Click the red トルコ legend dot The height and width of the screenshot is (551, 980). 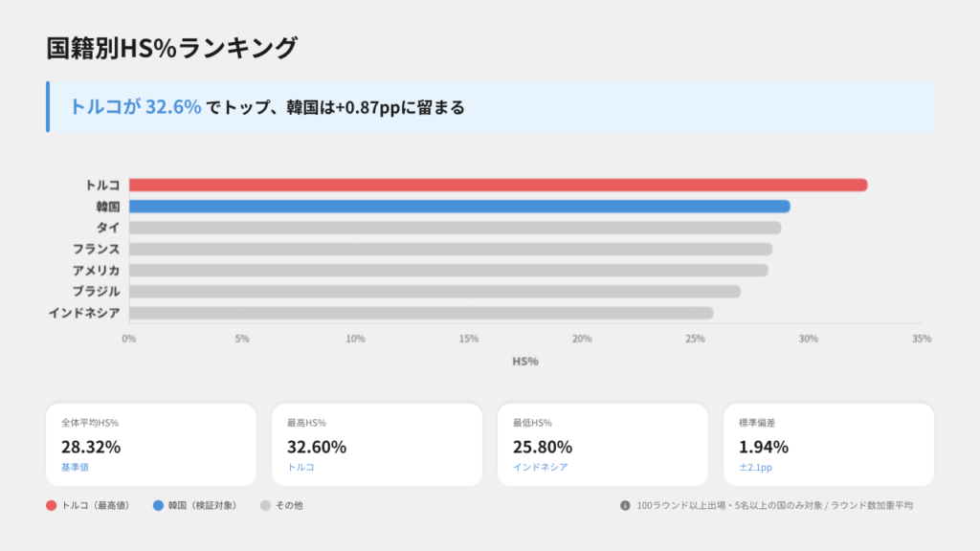click(x=51, y=505)
